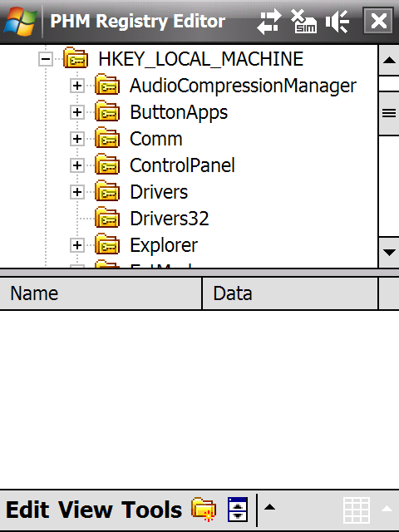
Task: Collapse the HKEY_LOCAL_MACHINE node
Action: (x=46, y=59)
